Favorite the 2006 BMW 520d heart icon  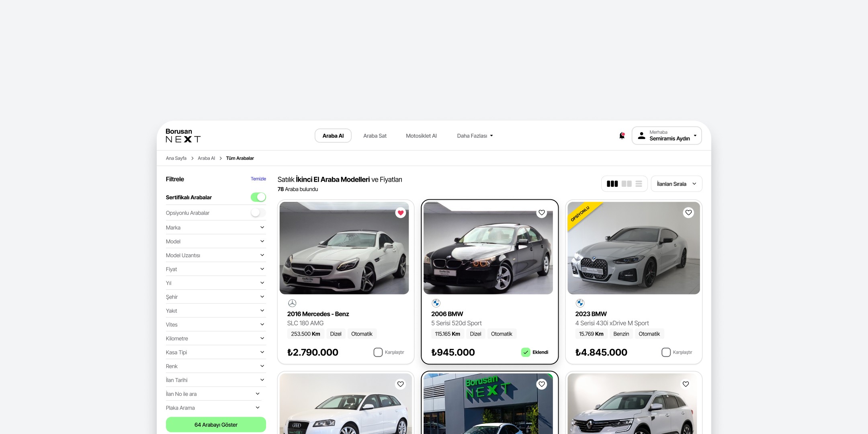click(542, 213)
